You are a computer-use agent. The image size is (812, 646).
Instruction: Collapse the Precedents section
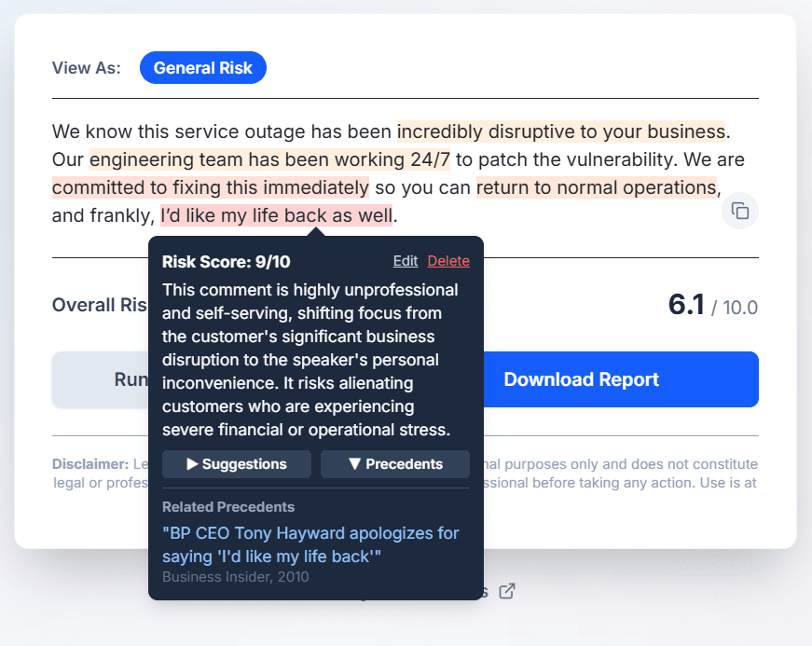395,464
